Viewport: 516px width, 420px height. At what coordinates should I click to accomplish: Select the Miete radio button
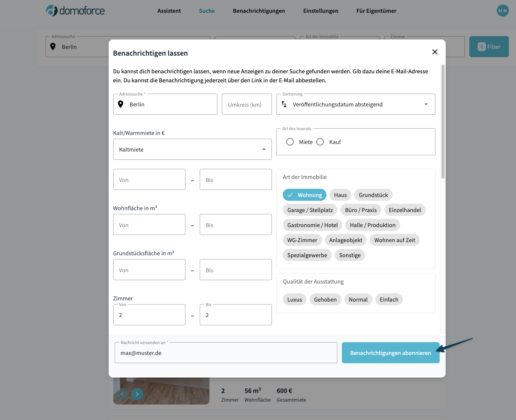[290, 142]
